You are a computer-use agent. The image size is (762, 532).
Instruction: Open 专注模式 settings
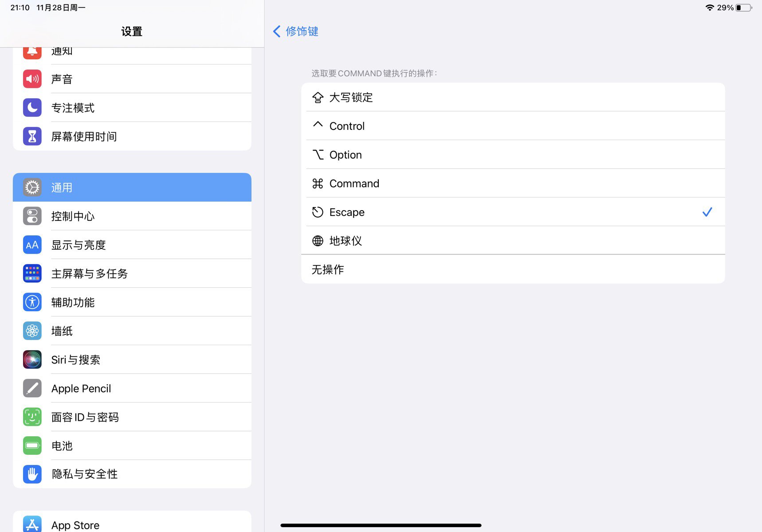tap(132, 108)
